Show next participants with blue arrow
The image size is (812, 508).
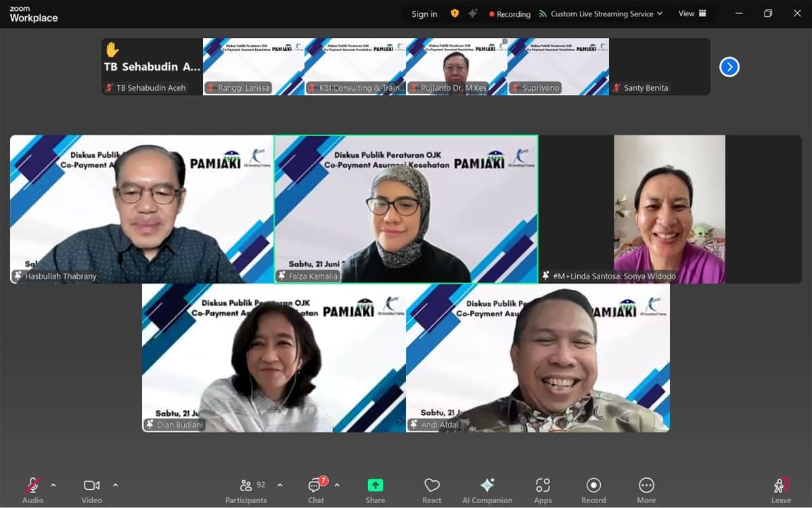point(729,67)
